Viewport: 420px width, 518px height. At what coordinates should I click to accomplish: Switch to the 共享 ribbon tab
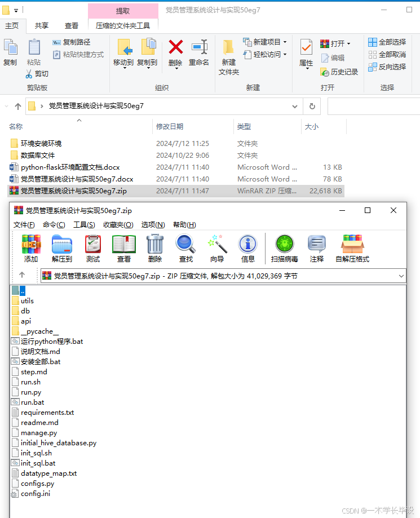[42, 26]
